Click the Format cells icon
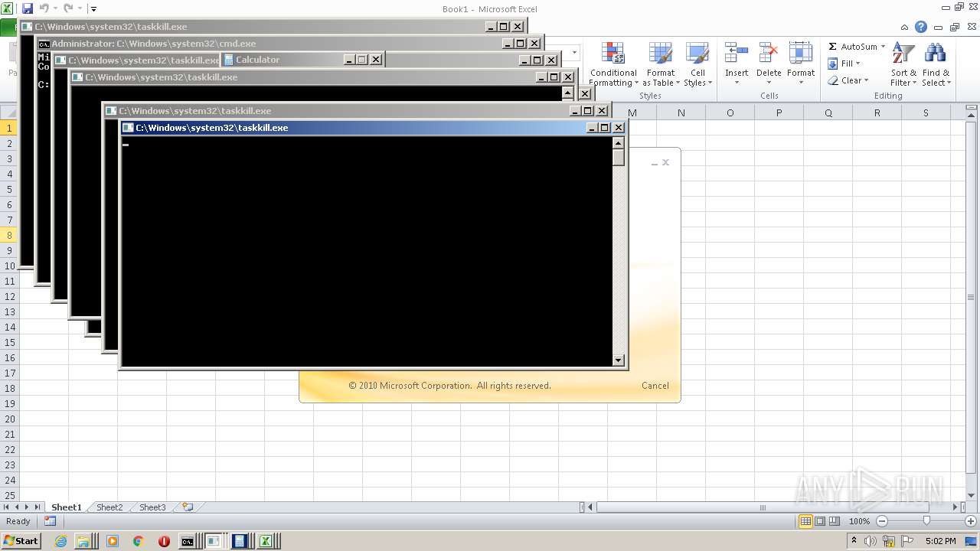Image resolution: width=980 pixels, height=551 pixels. click(801, 54)
